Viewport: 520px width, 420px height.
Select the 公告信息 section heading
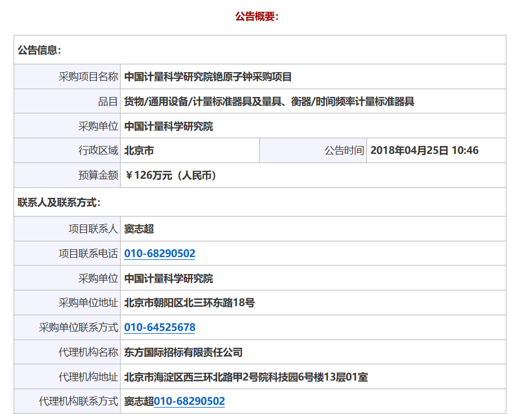pyautogui.click(x=39, y=50)
